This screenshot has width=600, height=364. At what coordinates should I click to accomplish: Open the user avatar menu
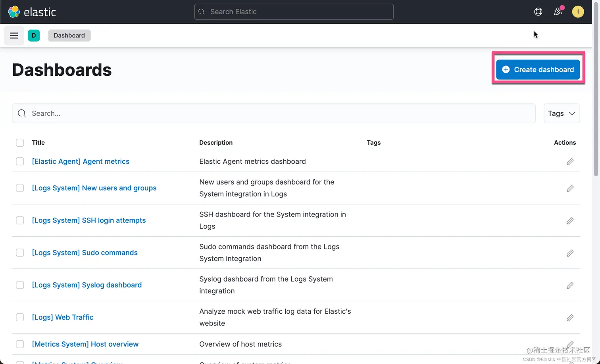[578, 12]
